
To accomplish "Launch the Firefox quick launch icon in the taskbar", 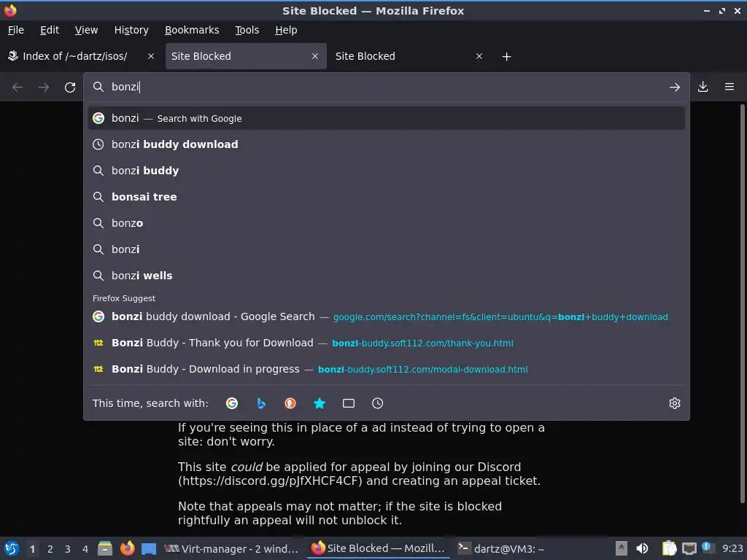I will (x=127, y=548).
